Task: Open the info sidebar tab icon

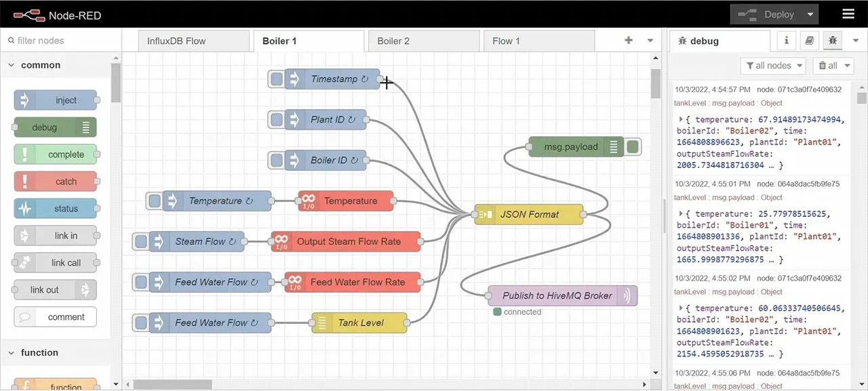Action: coord(787,41)
